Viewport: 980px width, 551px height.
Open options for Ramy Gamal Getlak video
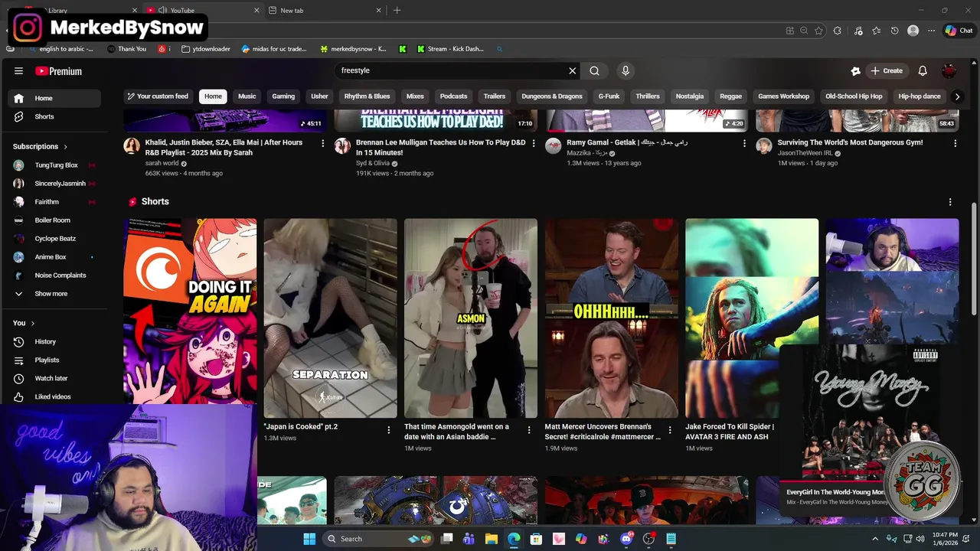tap(744, 143)
